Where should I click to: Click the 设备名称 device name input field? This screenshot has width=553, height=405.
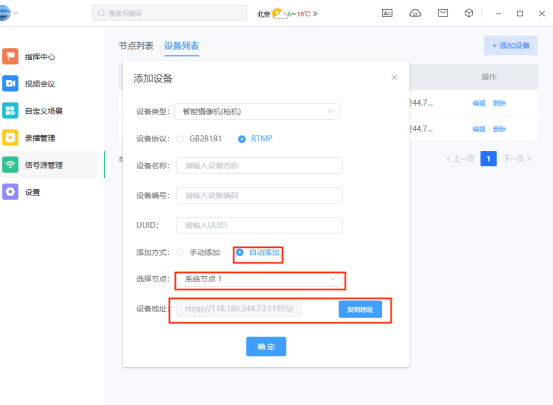[x=259, y=165]
